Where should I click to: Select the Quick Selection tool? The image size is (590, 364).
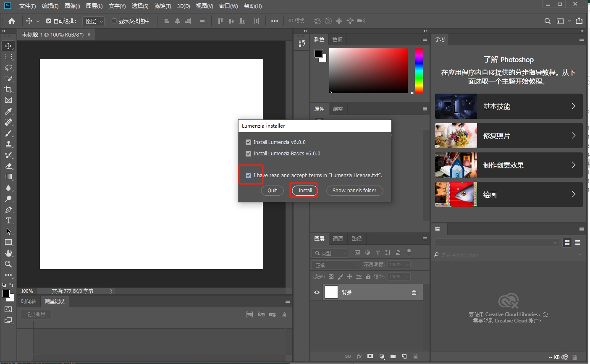coord(8,79)
